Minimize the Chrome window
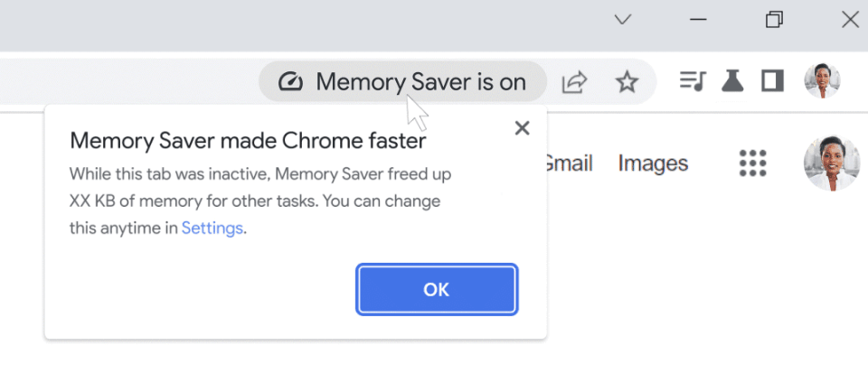This screenshot has width=868, height=392. point(697,20)
